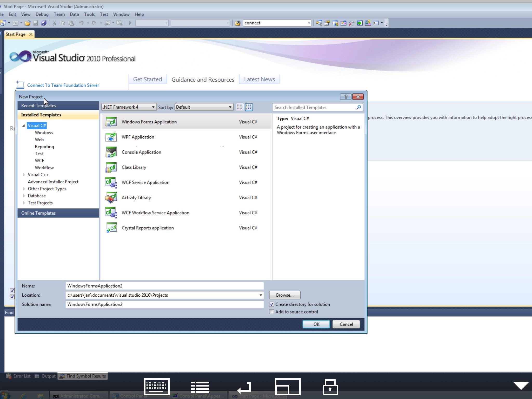
Task: Click the Undo toolbar icon
Action: click(x=81, y=23)
